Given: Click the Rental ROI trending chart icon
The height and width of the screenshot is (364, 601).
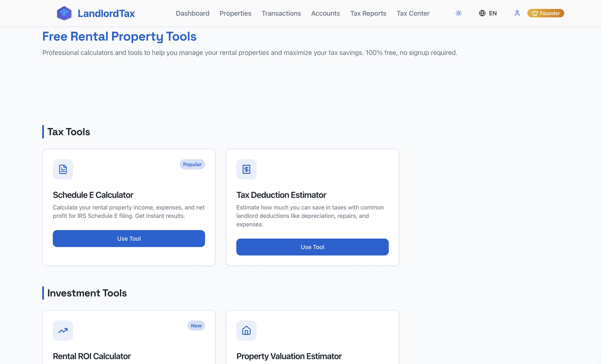Looking at the screenshot, I should (x=63, y=331).
